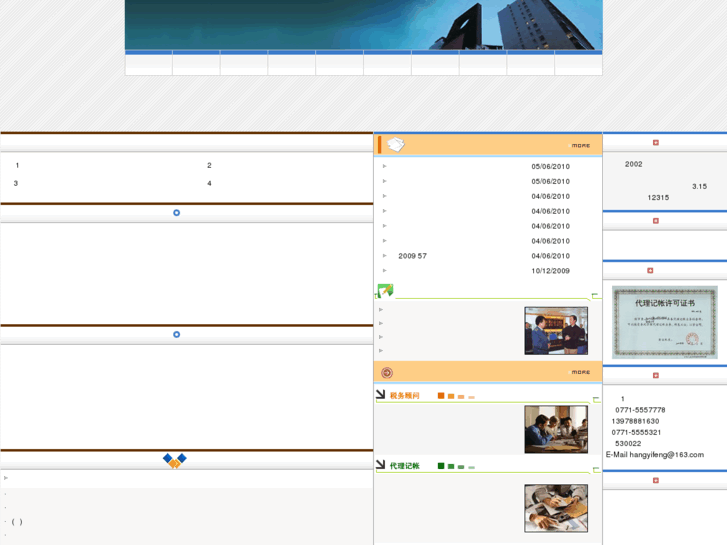Click the 3.15 text in sidebar
The image size is (727, 545).
pos(699,186)
